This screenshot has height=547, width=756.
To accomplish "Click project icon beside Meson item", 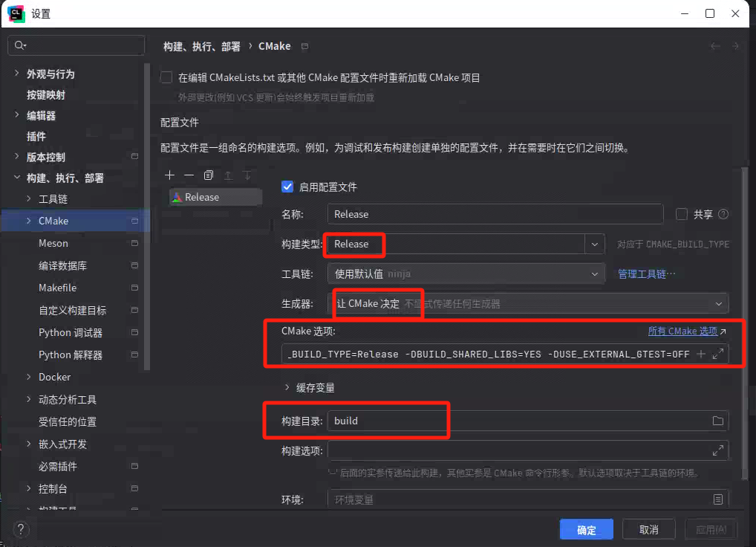I will [134, 243].
